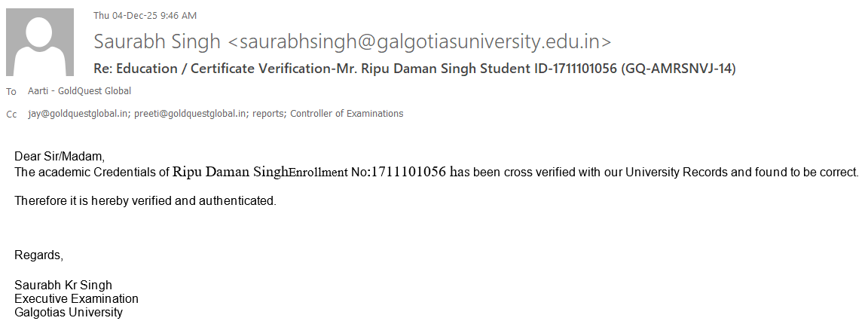Screen dimensions: 868x330
Task: Click the 'hereby verified and authenticated' sentence
Action: click(x=145, y=201)
